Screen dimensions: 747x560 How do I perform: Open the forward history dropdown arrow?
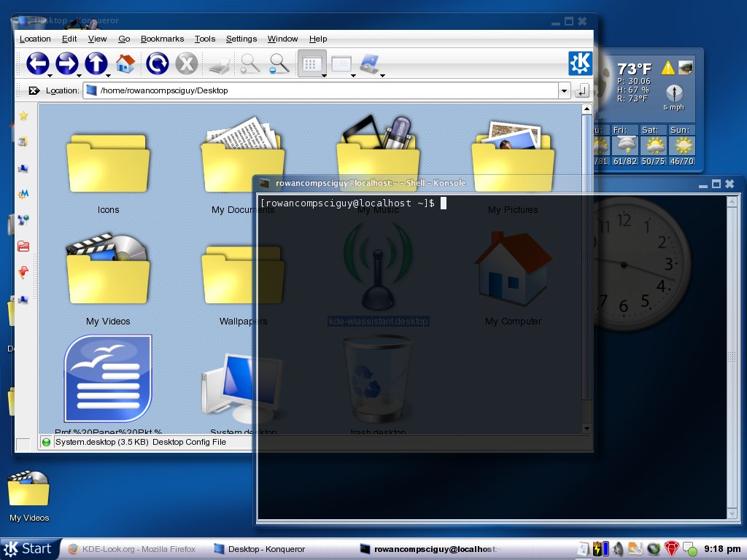click(x=79, y=76)
